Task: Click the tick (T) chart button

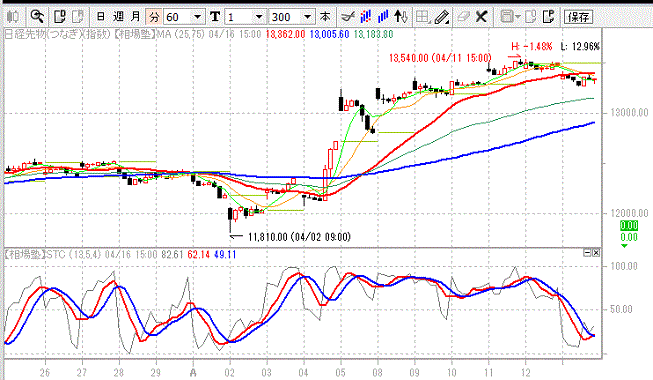Action: [215, 17]
